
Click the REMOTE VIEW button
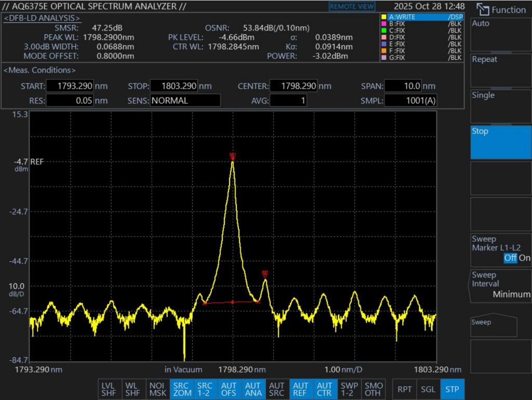(x=352, y=7)
